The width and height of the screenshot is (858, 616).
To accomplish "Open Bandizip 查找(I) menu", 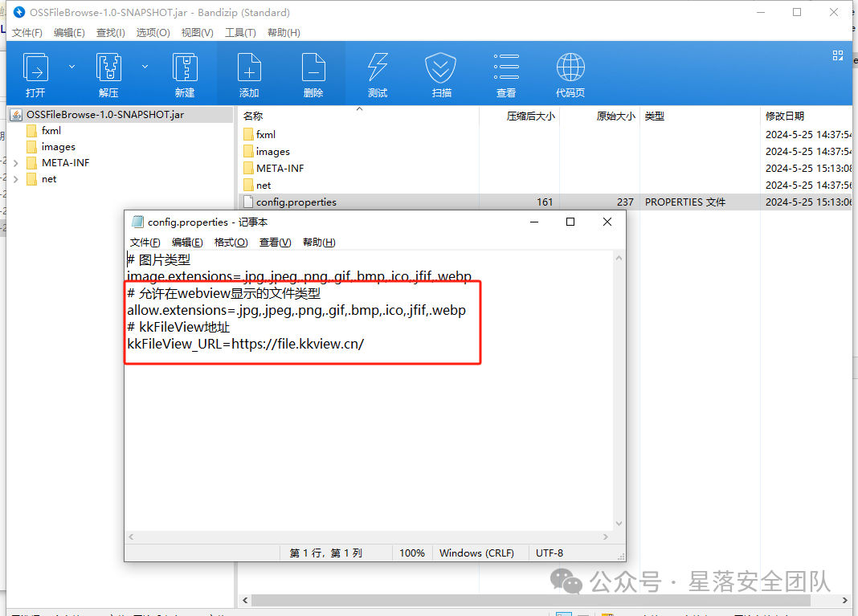I will click(x=111, y=33).
